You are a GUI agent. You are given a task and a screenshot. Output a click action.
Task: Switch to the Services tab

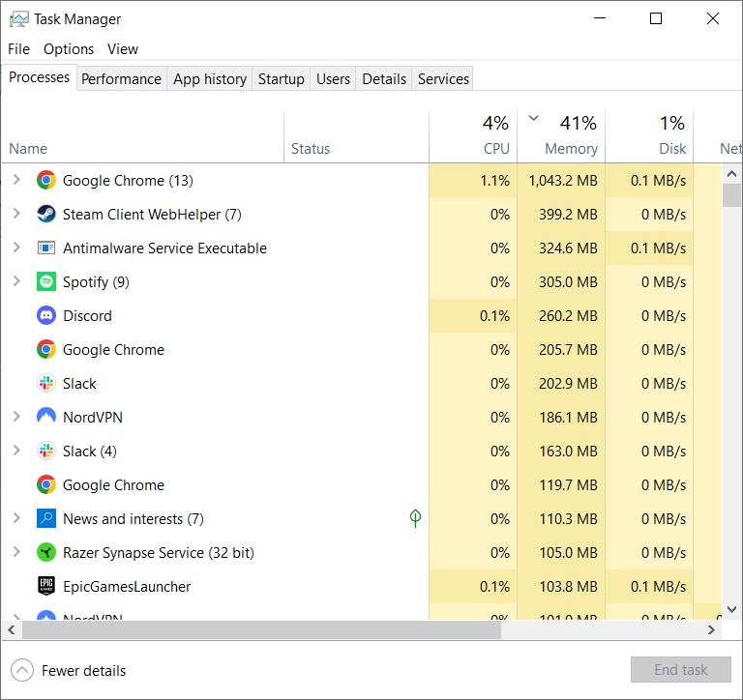click(443, 78)
